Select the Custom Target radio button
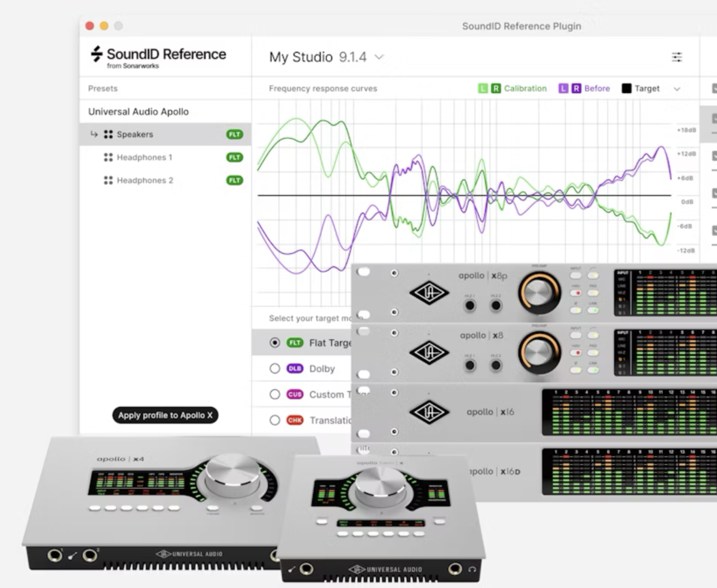 tap(275, 394)
